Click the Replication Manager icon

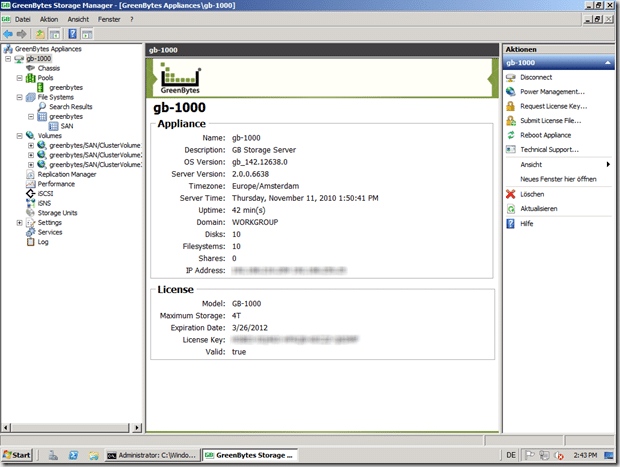tap(30, 174)
